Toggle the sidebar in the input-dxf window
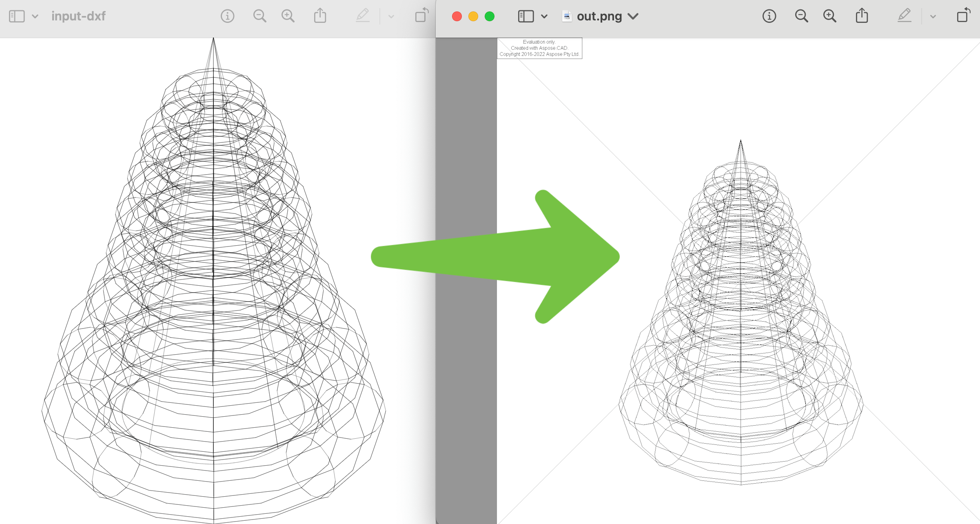 tap(17, 16)
